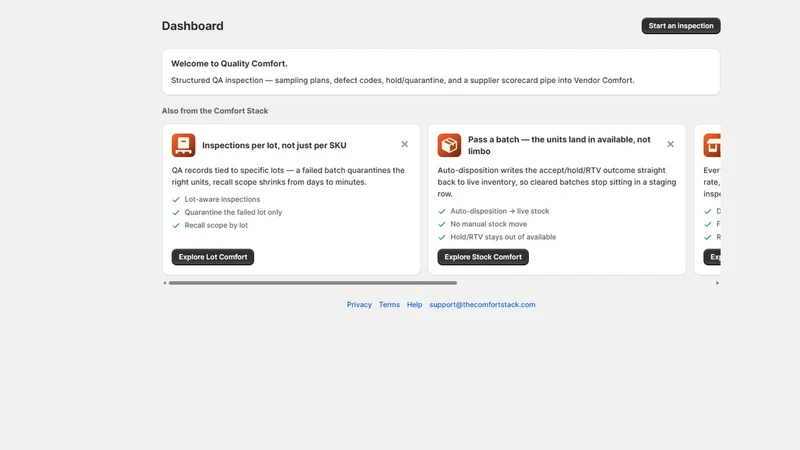Click Explore Stock Comfort button
This screenshot has width=800, height=450.
coord(483,257)
